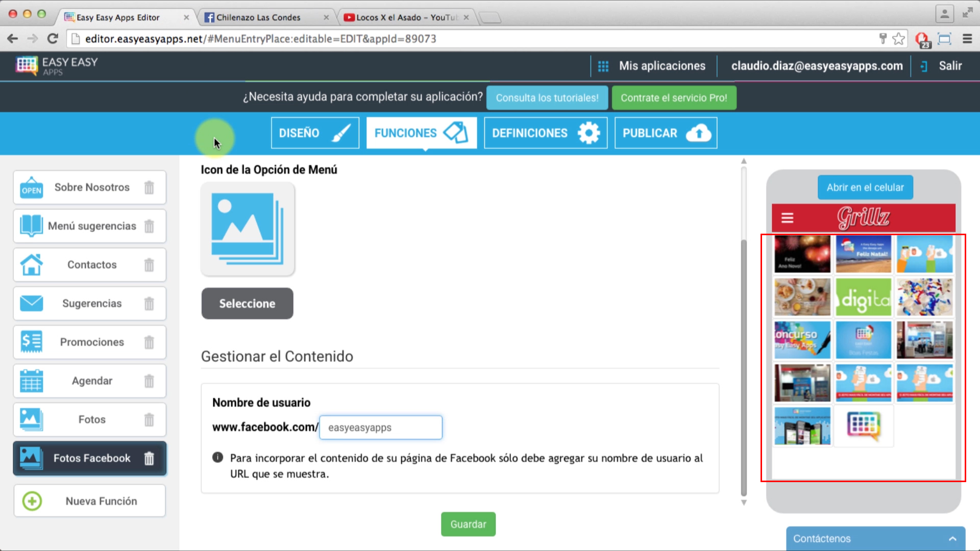
Task: Switch to the FUNCIONES tab
Action: click(x=421, y=133)
